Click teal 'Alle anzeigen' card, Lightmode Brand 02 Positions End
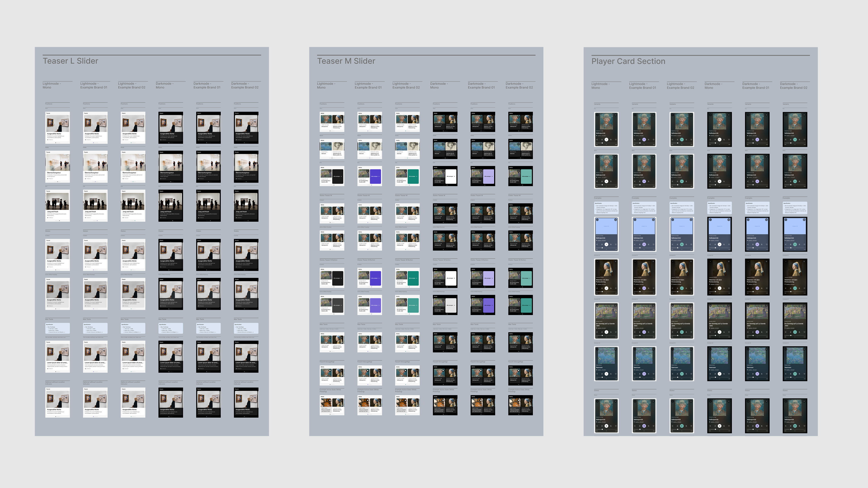868x488 pixels. [x=413, y=176]
